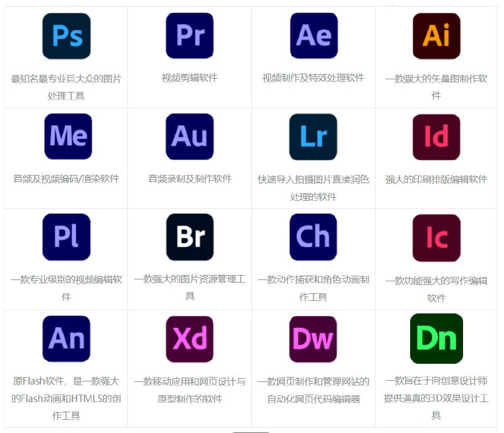Open the Bridge (Br) icon
This screenshot has height=433, width=504.
coord(189,237)
